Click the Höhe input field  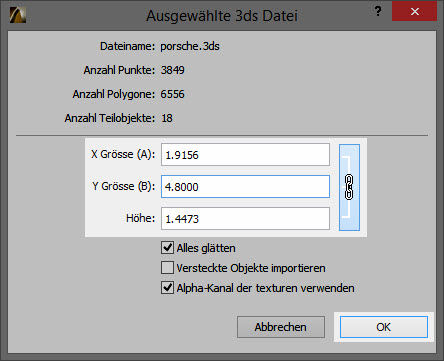click(245, 219)
